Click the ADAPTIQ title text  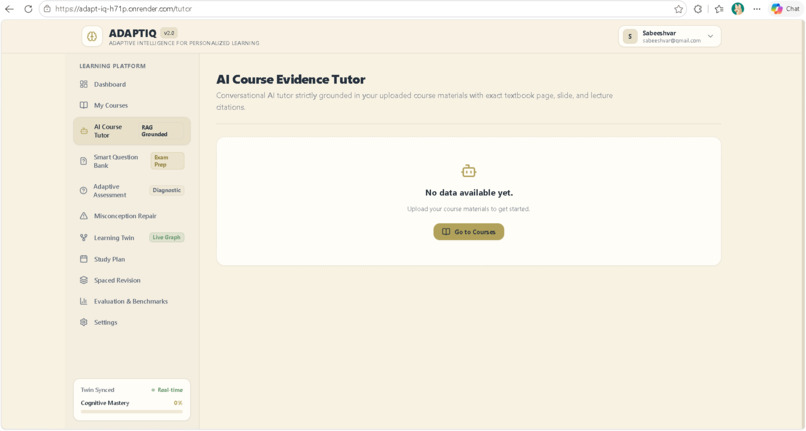(133, 33)
